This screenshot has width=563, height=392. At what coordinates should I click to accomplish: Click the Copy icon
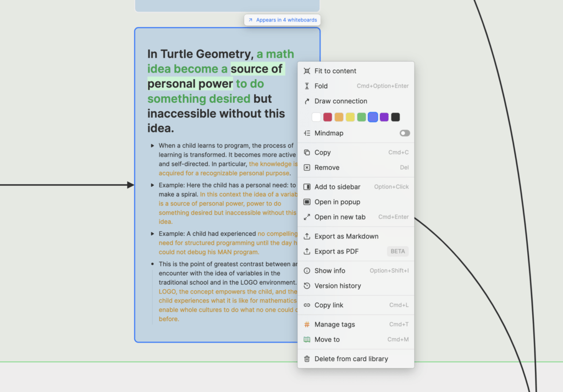click(x=307, y=152)
